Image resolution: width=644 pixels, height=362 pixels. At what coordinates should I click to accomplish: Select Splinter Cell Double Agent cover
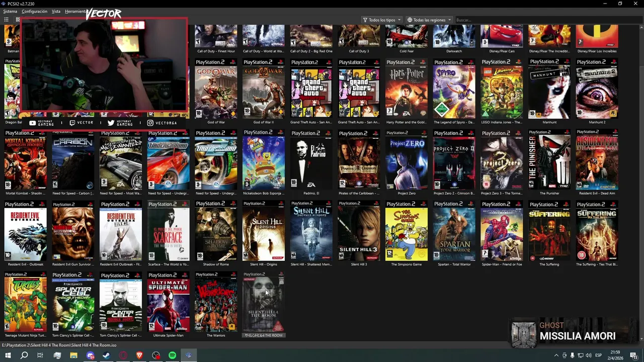pyautogui.click(x=120, y=302)
